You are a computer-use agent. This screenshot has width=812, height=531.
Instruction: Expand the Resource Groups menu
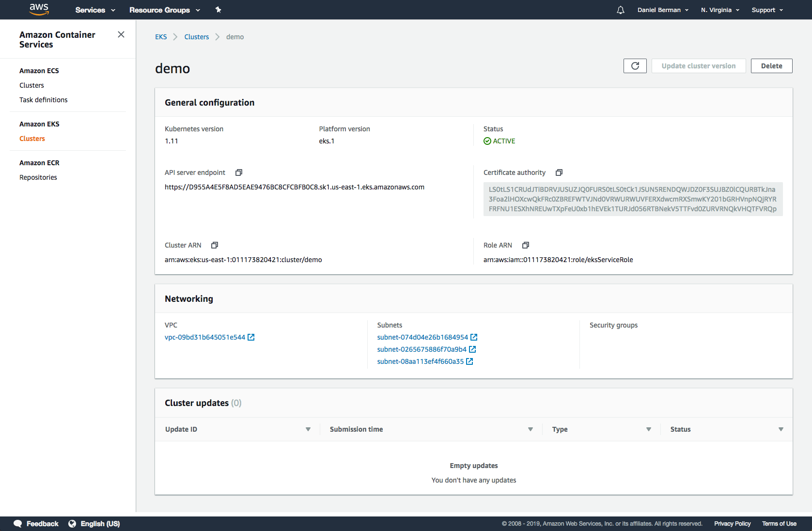point(165,10)
